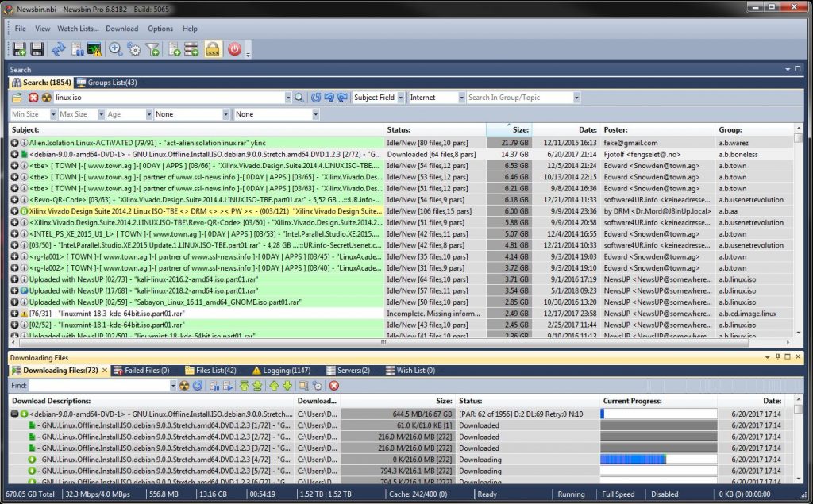Viewport: 813px width, 504px height.
Task: Open the Find field dropdown arrow
Action: click(x=173, y=386)
